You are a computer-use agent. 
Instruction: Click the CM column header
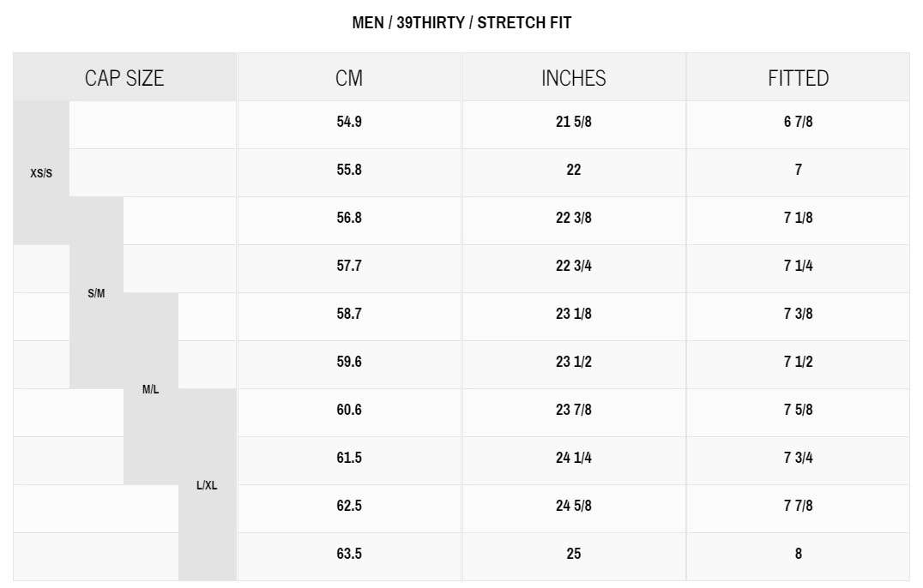tap(349, 78)
